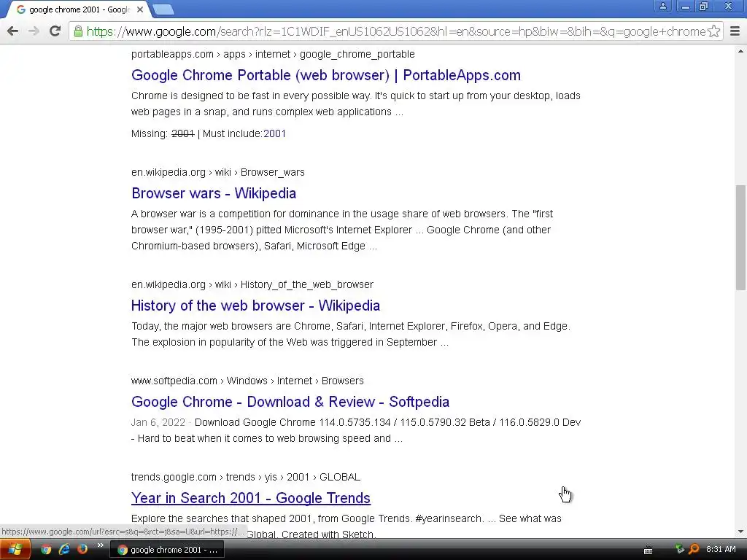Screen dimensions: 747x560
Task: Bookmark this page with the star icon
Action: [x=713, y=31]
